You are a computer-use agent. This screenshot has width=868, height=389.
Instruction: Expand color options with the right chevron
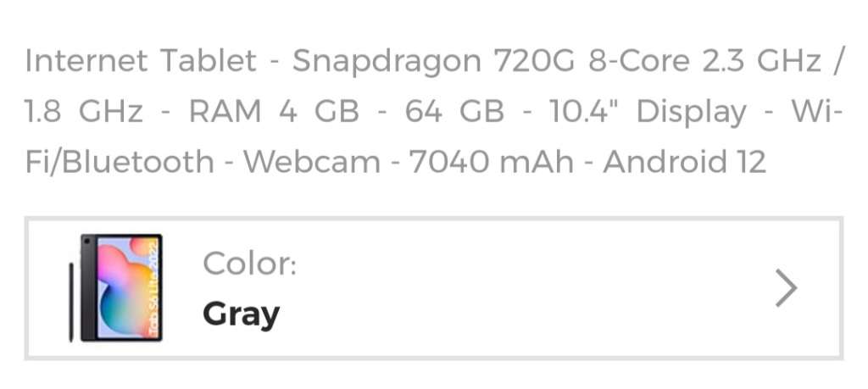pyautogui.click(x=786, y=289)
